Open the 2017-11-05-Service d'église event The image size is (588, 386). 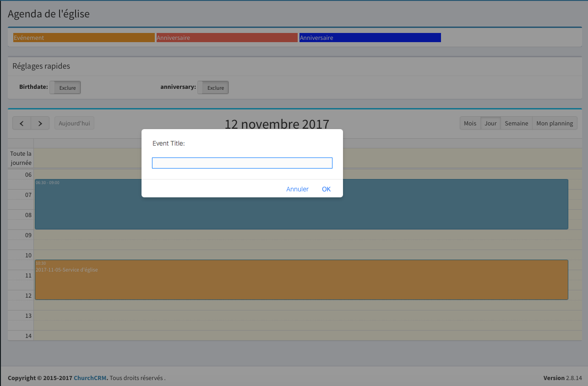(x=301, y=280)
